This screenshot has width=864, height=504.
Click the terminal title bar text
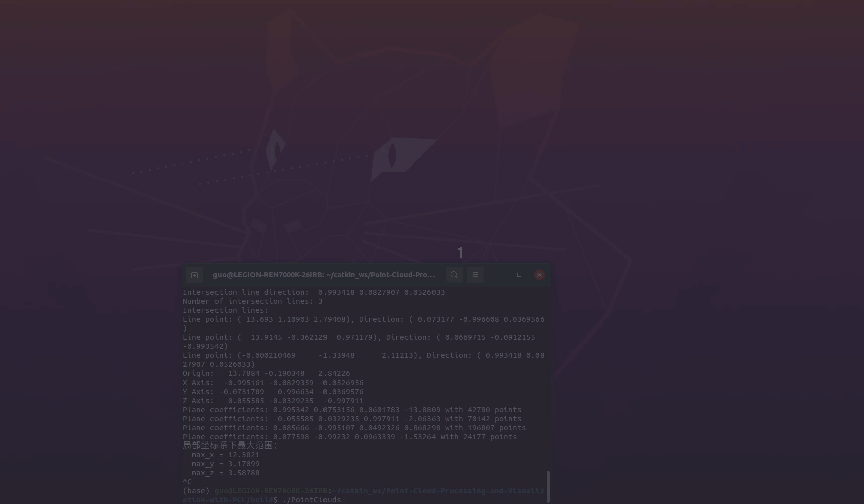tap(324, 275)
